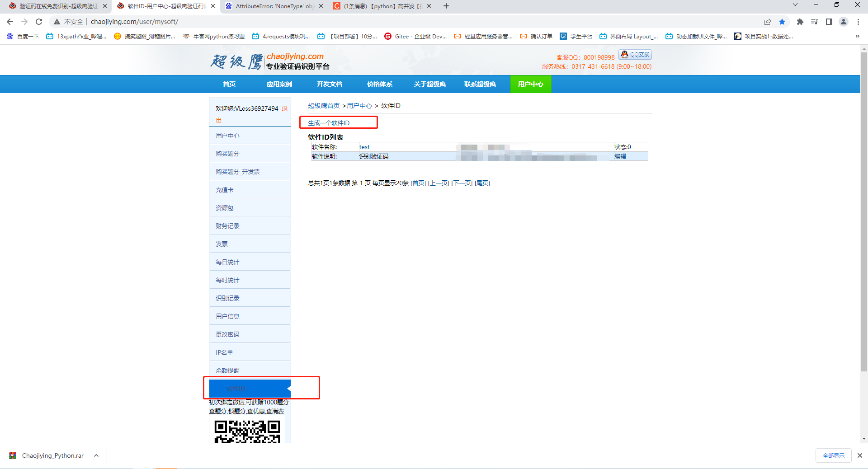This screenshot has height=469, width=868.
Task: Open the Chrome profile avatar icon
Action: click(x=844, y=22)
